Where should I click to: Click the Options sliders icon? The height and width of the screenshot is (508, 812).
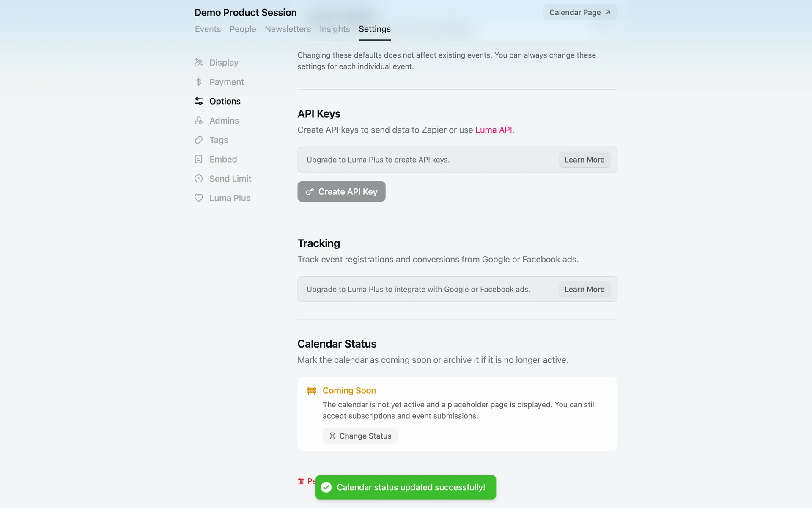point(198,101)
